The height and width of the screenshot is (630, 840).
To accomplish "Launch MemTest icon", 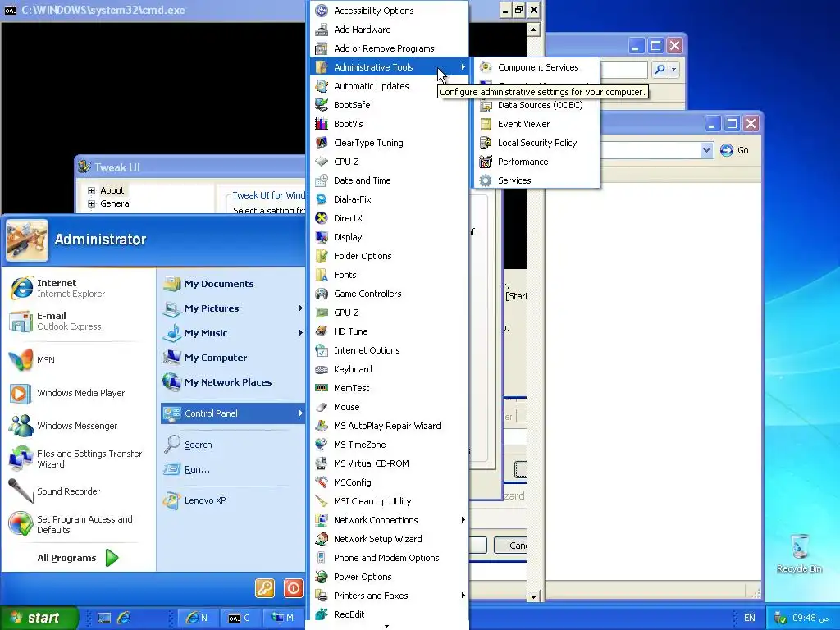I will (322, 388).
